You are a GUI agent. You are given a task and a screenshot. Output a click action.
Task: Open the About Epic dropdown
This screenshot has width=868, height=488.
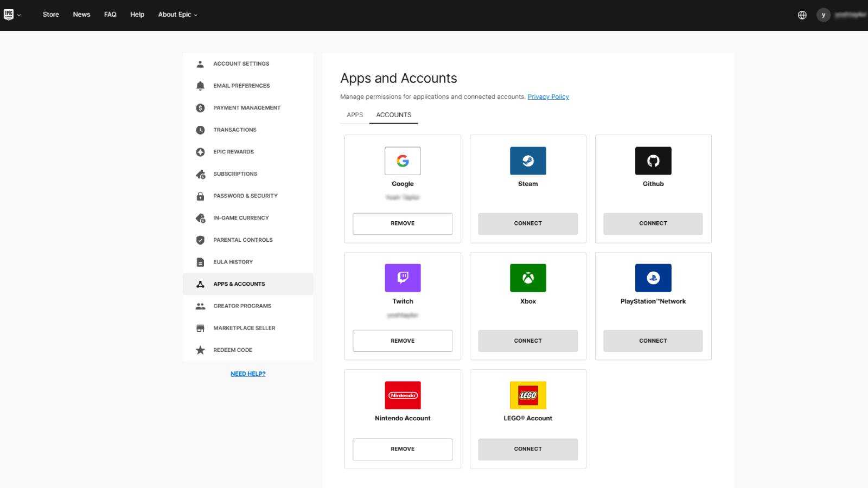coord(178,15)
